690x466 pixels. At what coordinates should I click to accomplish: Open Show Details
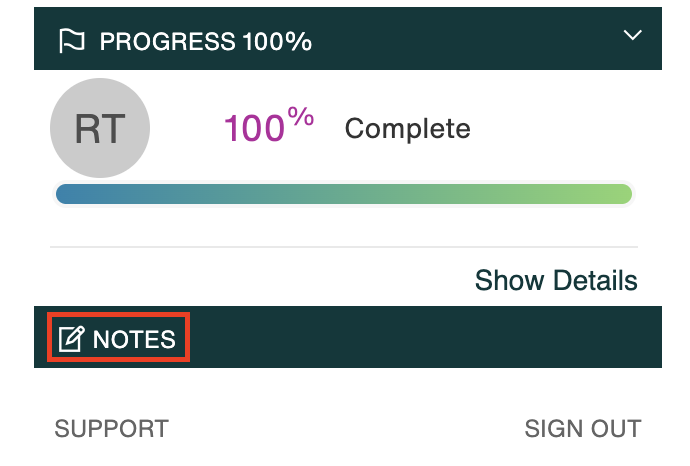(556, 280)
